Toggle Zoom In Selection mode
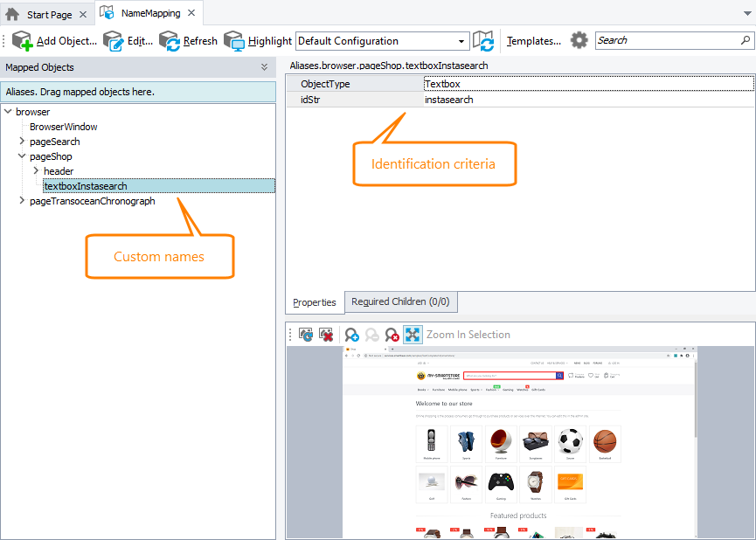The image size is (756, 540). (x=413, y=335)
